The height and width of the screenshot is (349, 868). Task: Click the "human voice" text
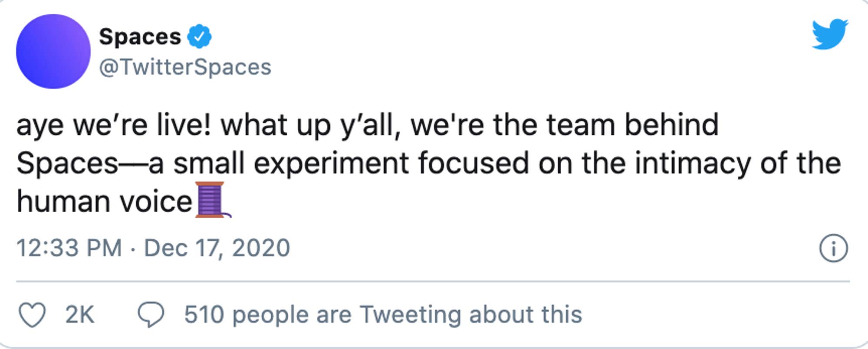[104, 202]
